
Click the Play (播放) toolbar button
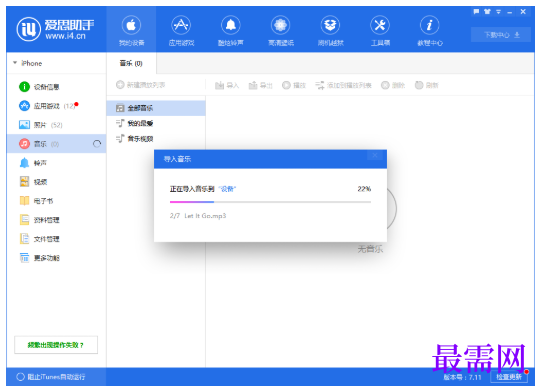[x=294, y=85]
